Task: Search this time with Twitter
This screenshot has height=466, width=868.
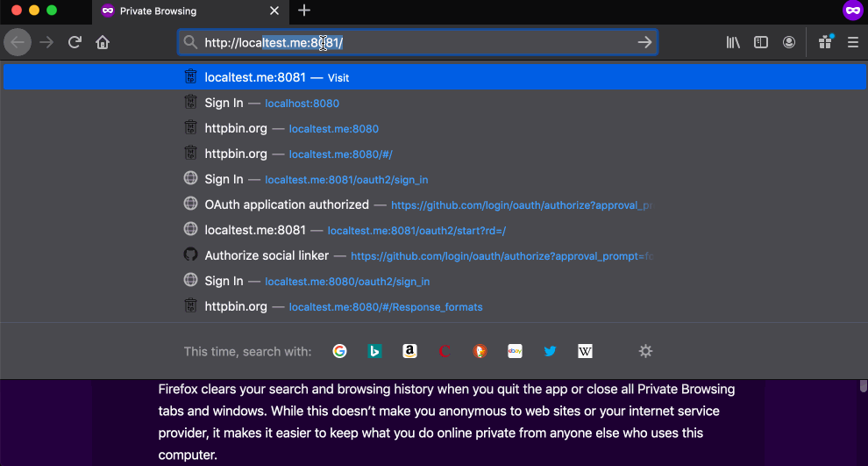Action: (550, 351)
